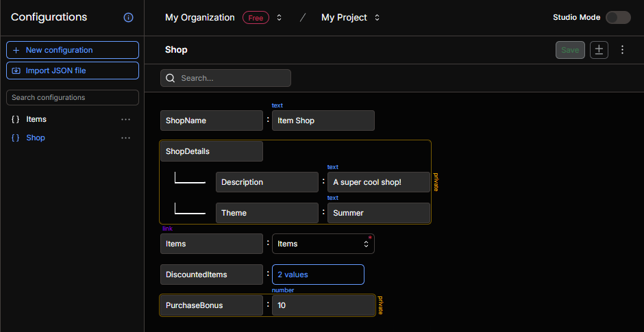Expand the My Project switcher
The image size is (644, 332).
(377, 18)
